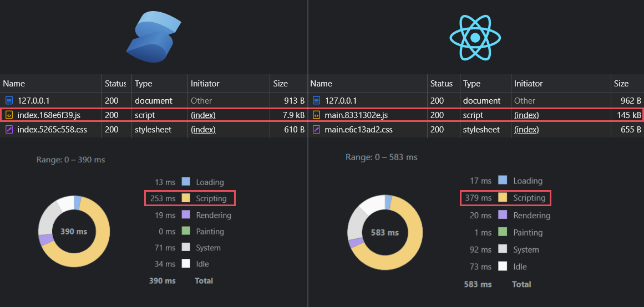Screen dimensions: 644x307
Task: Click the SolidJS logo
Action: [x=154, y=37]
